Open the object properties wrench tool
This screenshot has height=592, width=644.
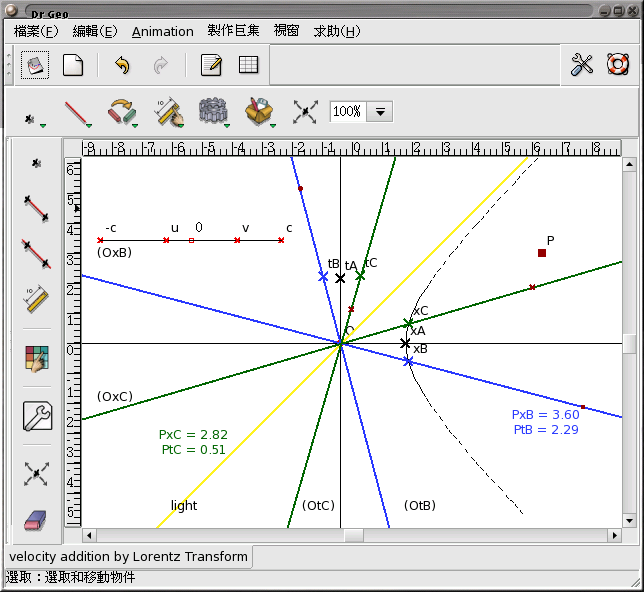pyautogui.click(x=37, y=416)
